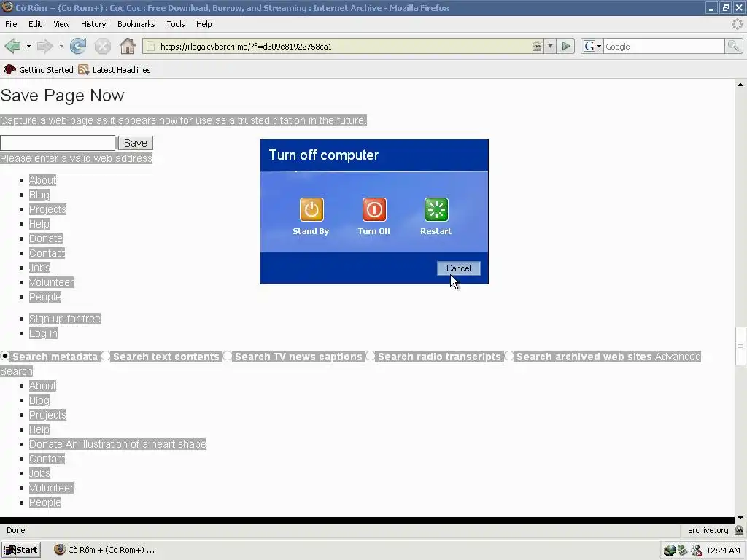The width and height of the screenshot is (747, 560).
Task: Click the Google search input field
Action: [664, 46]
